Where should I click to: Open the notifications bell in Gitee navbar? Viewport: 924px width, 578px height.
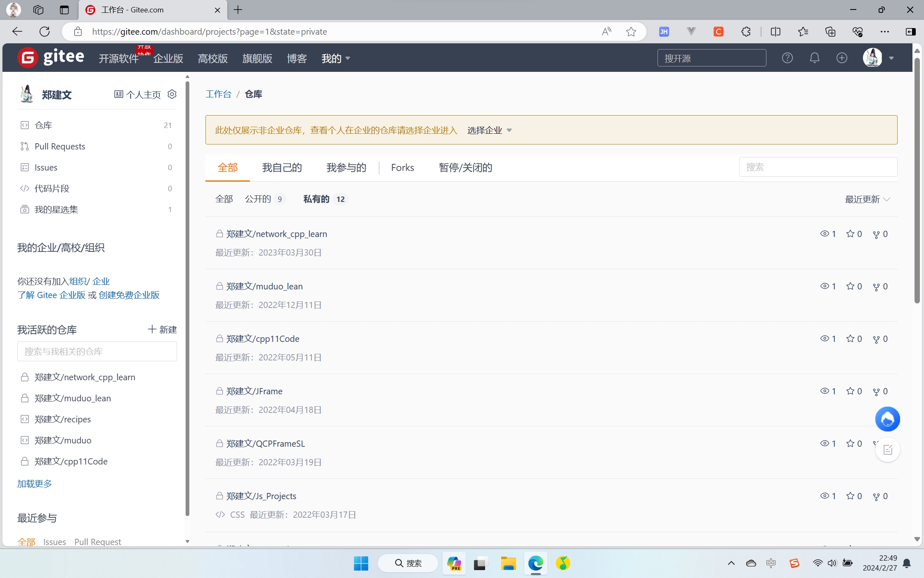tap(814, 58)
